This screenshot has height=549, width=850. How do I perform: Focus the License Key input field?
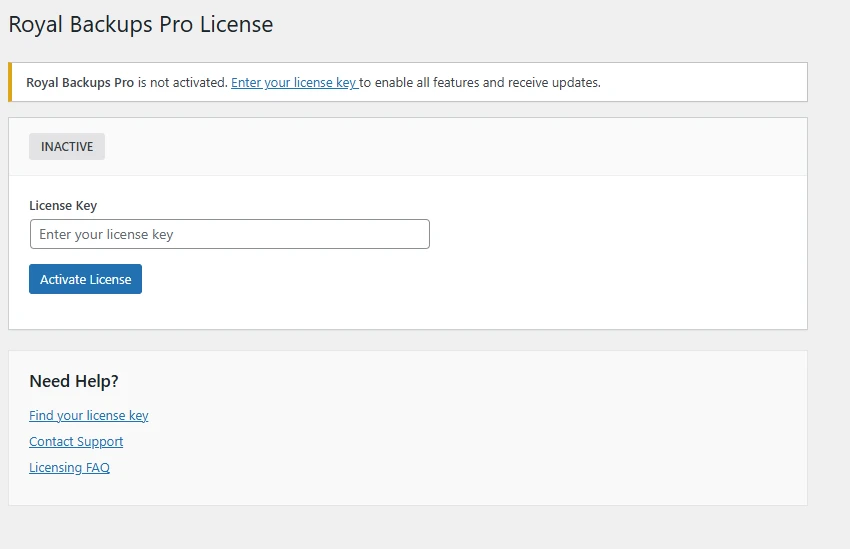(x=230, y=234)
